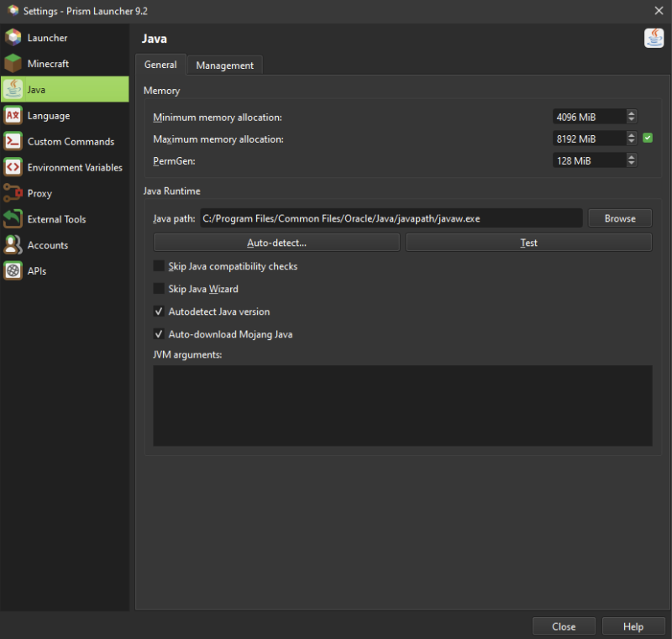Test the configured Java path
Image resolution: width=672 pixels, height=639 pixels.
point(528,243)
